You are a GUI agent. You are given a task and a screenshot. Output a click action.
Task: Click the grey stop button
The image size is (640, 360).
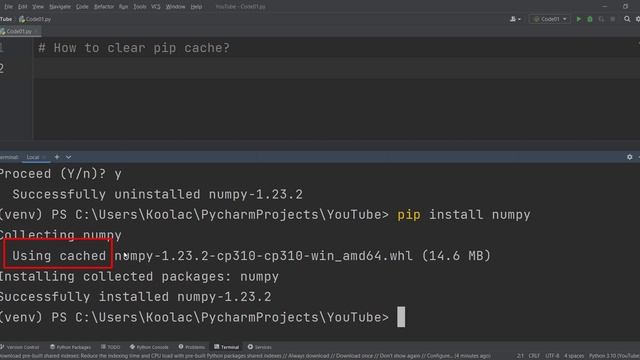coord(613,19)
